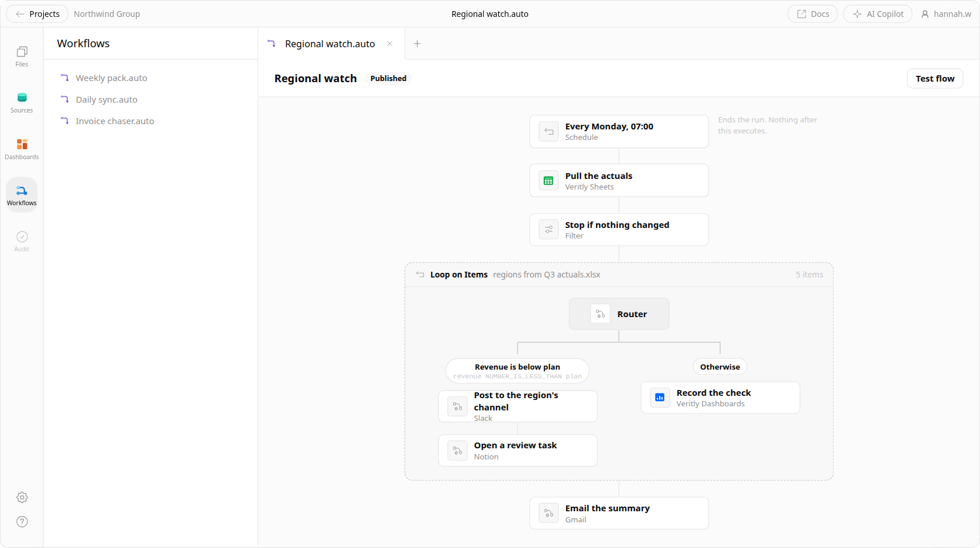Click the Regional watch workflow title

coord(316,79)
